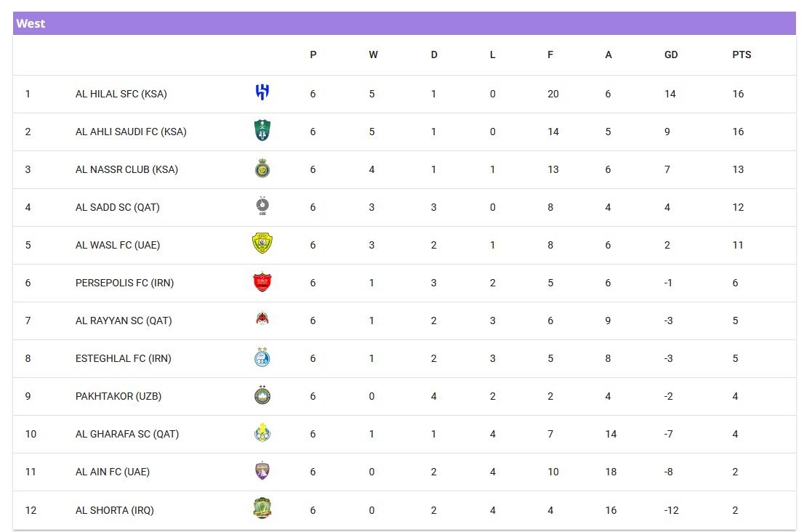Viewport: 804px width, 532px height.
Task: Click the Al Shorta club crest
Action: pyautogui.click(x=262, y=508)
